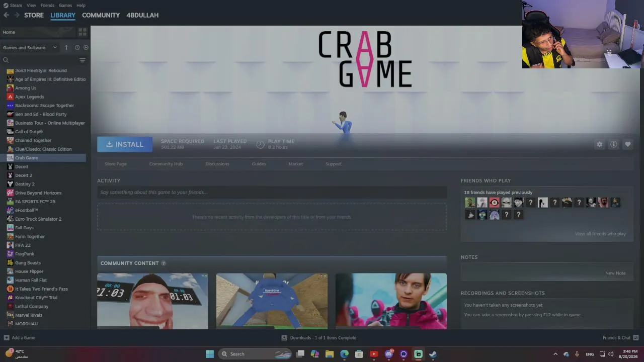Click the Downloads tray icon in the bottom bar
The image size is (644, 362).
[284, 338]
